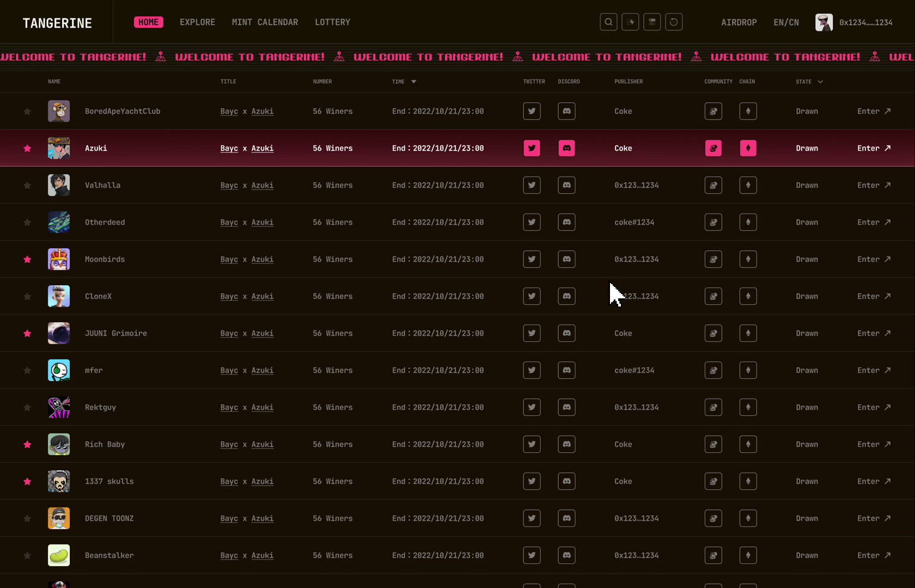Click the TANGERINE logo
The width and height of the screenshot is (915, 588).
57,23
